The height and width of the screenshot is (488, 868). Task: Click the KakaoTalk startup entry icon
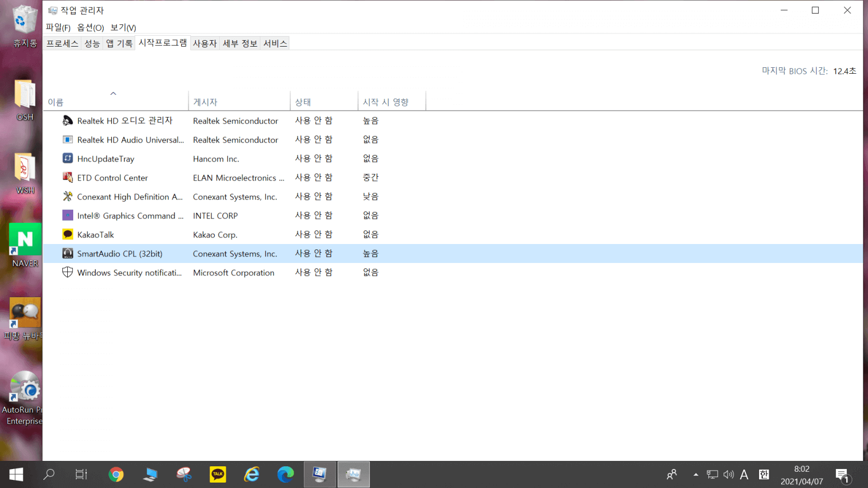click(x=67, y=234)
